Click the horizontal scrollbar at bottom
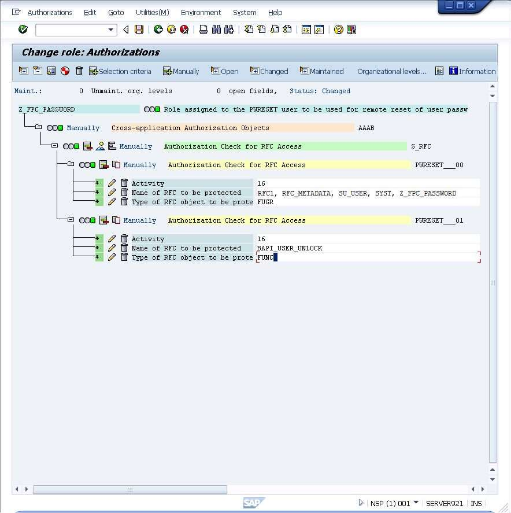511x513 pixels. (130, 489)
